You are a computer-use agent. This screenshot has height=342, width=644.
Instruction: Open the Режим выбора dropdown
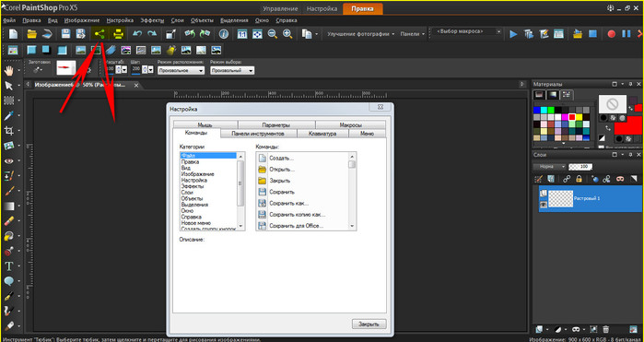232,71
